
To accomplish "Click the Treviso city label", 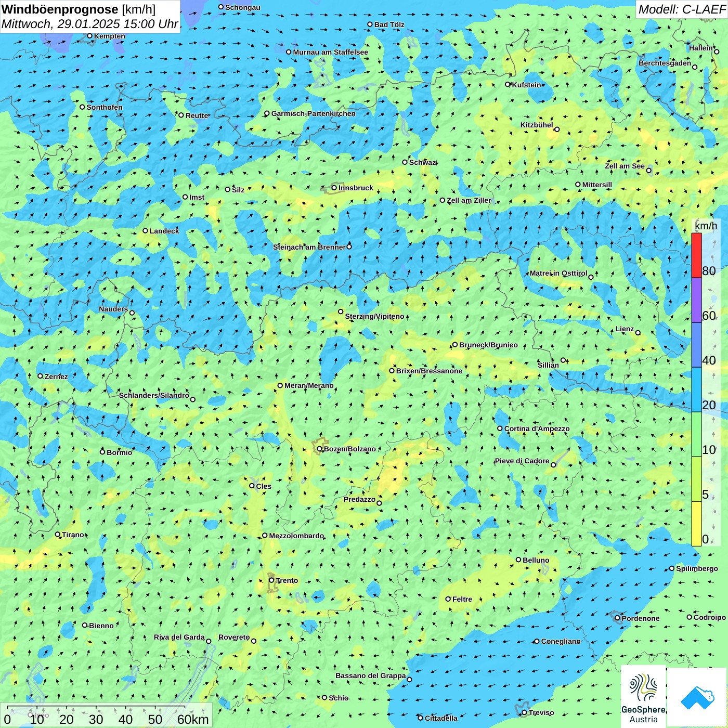I will (541, 712).
